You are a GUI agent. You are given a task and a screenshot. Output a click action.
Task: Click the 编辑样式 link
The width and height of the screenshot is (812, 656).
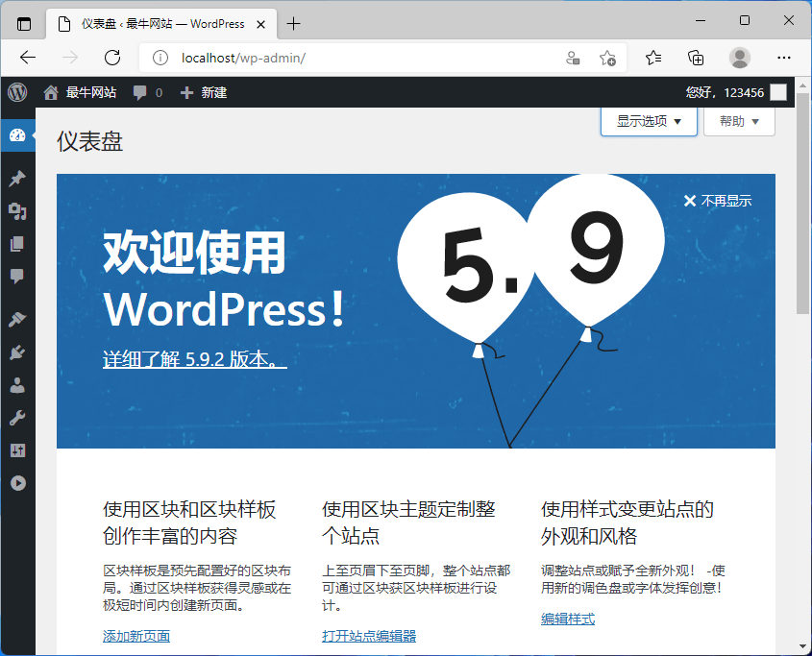click(x=568, y=619)
